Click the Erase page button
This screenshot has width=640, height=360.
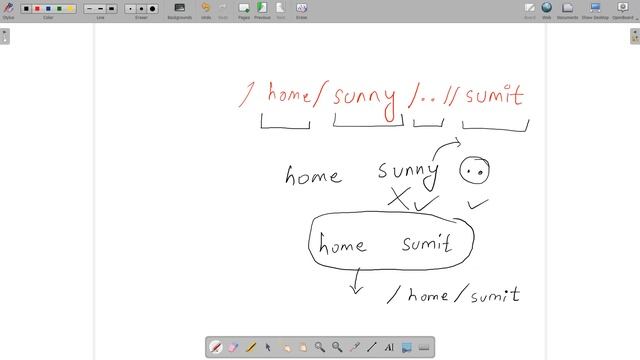click(x=301, y=11)
